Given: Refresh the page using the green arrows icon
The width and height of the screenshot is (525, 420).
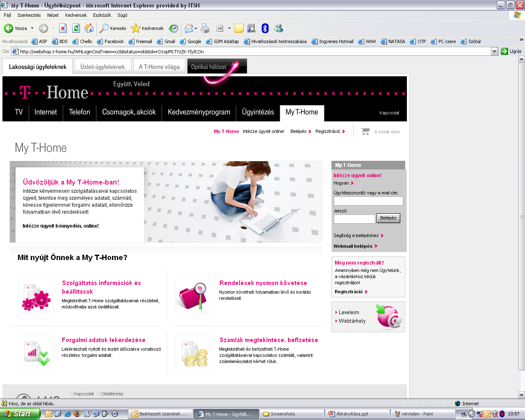Looking at the screenshot, I should (x=76, y=28).
